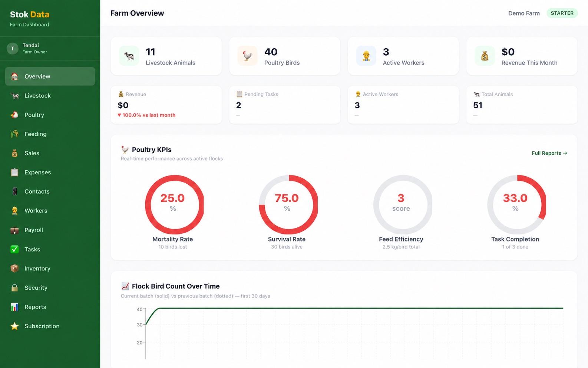Image resolution: width=588 pixels, height=368 pixels.
Task: Click the worker icon on Active Workers card
Action: tap(366, 56)
